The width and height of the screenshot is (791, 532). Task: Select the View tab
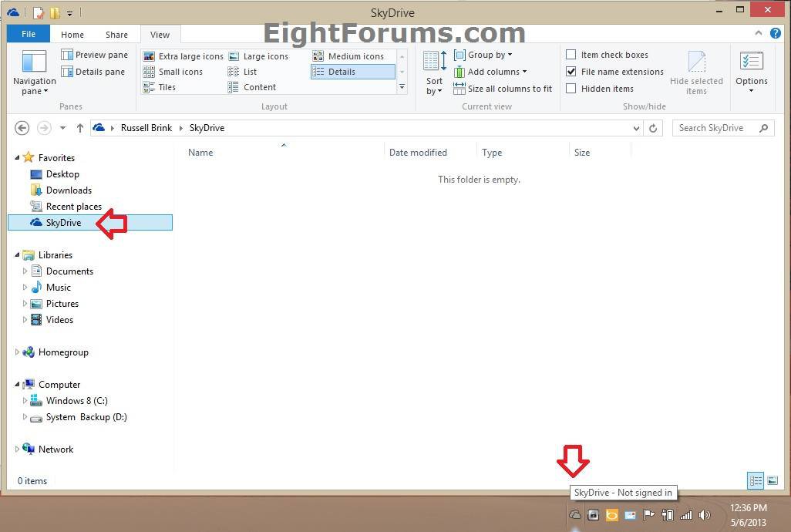(160, 35)
